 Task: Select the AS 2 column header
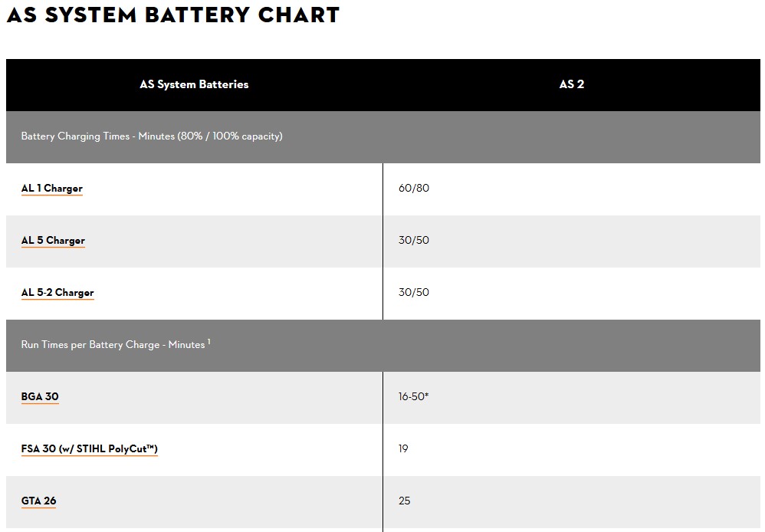coord(572,85)
